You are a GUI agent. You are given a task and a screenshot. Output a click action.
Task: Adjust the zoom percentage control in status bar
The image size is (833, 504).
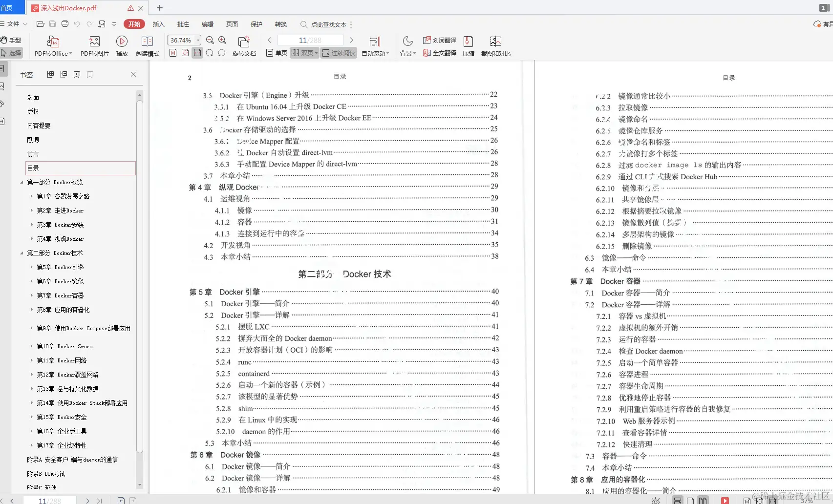pos(806,501)
